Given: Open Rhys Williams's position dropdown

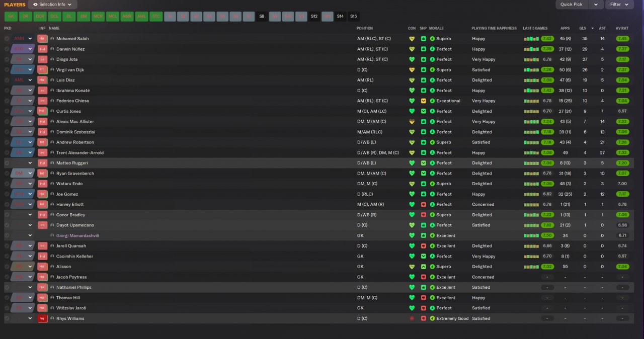Looking at the screenshot, I should click(x=23, y=318).
